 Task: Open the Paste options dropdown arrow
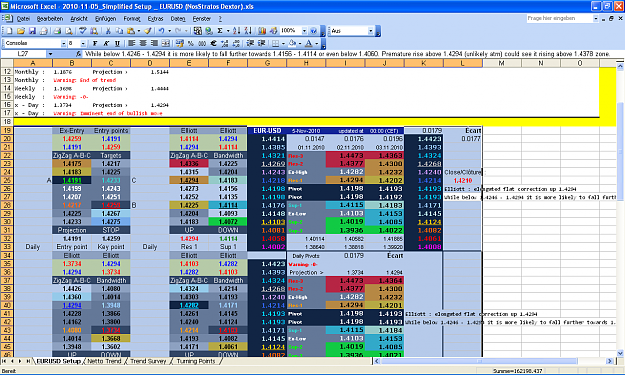coord(138,31)
